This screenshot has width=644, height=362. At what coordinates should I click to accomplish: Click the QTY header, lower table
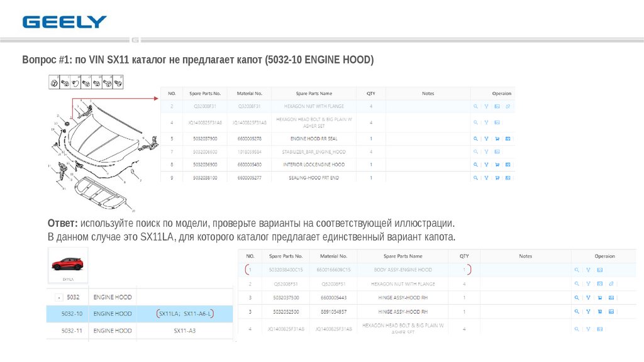point(464,256)
